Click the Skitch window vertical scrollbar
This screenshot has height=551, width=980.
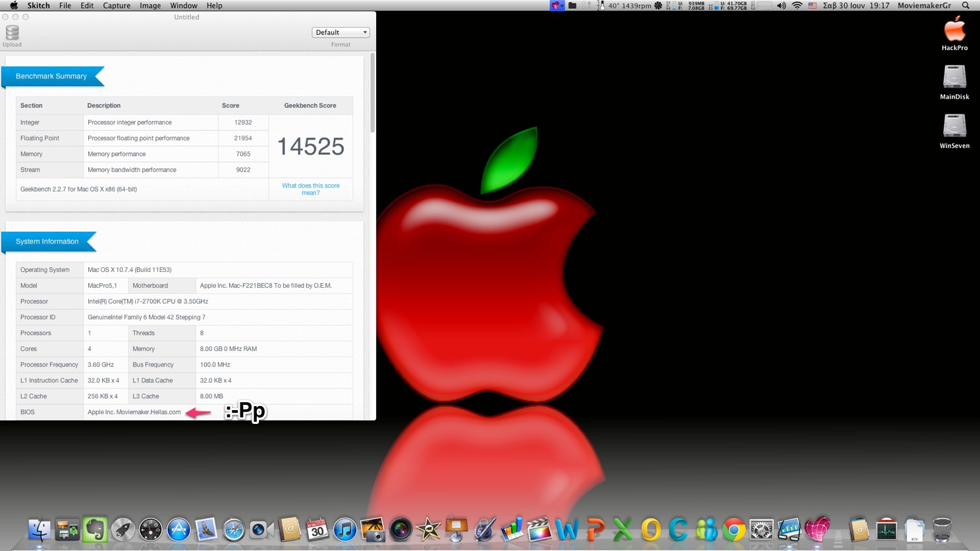click(372, 93)
